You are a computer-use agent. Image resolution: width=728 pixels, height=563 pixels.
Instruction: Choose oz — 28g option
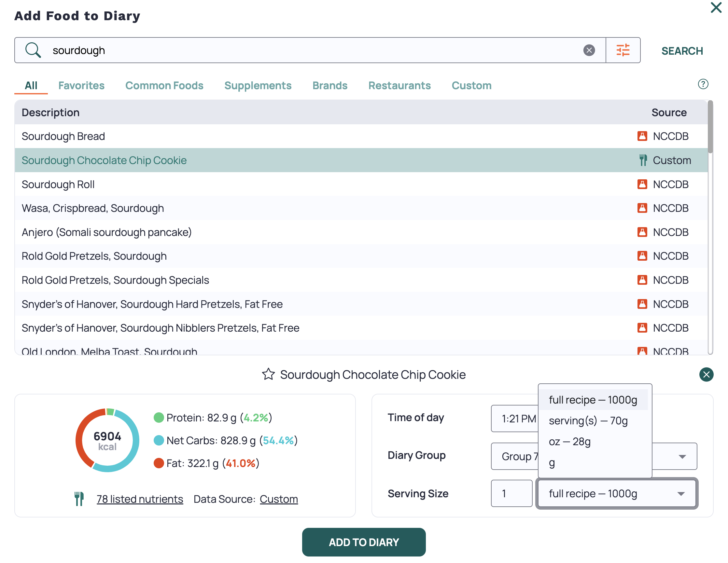coord(594,442)
